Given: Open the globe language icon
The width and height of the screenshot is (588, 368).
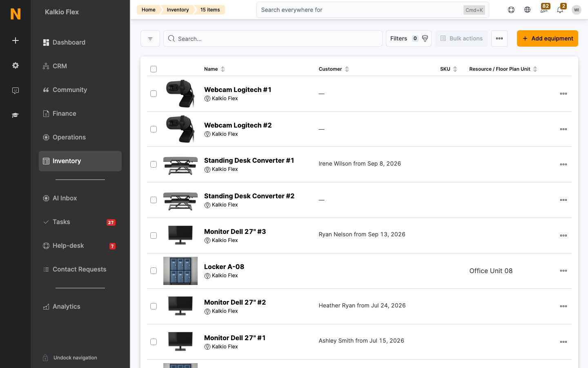Looking at the screenshot, I should pyautogui.click(x=528, y=10).
